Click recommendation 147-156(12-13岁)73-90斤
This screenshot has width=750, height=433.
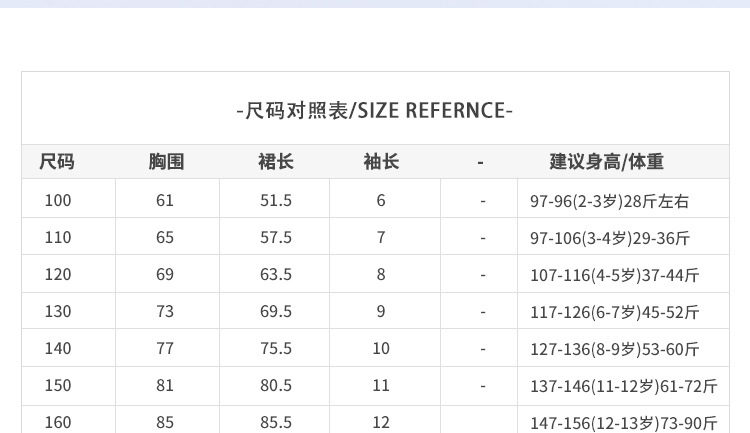[x=624, y=423]
